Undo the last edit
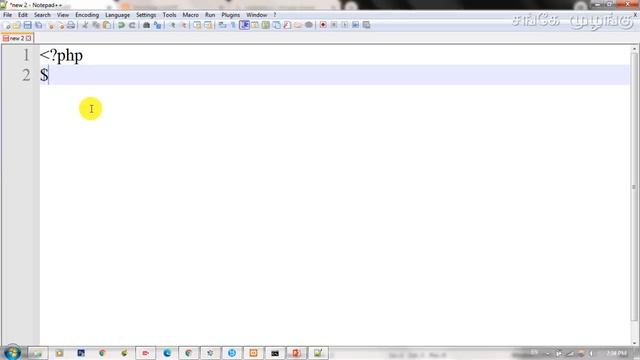Image resolution: width=640 pixels, height=360 pixels. click(121, 25)
